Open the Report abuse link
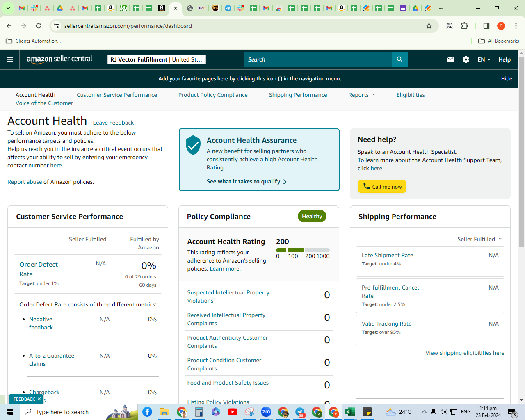This screenshot has width=525, height=420. tap(25, 182)
